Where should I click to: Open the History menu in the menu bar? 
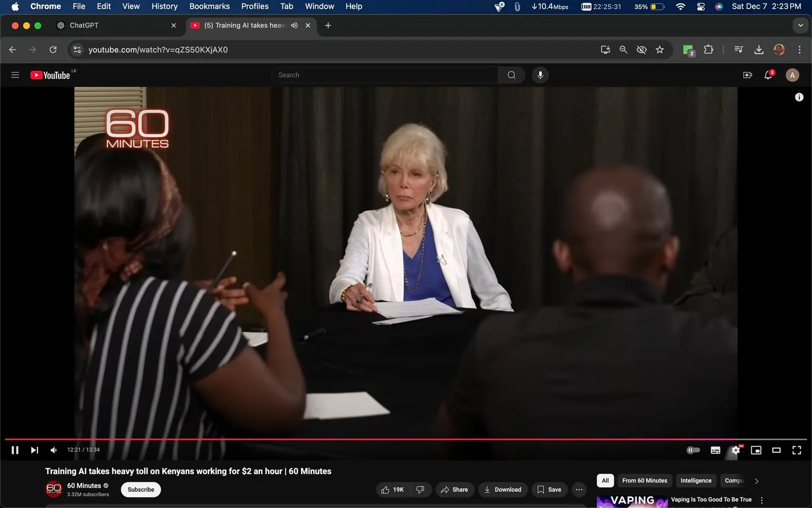click(x=164, y=6)
